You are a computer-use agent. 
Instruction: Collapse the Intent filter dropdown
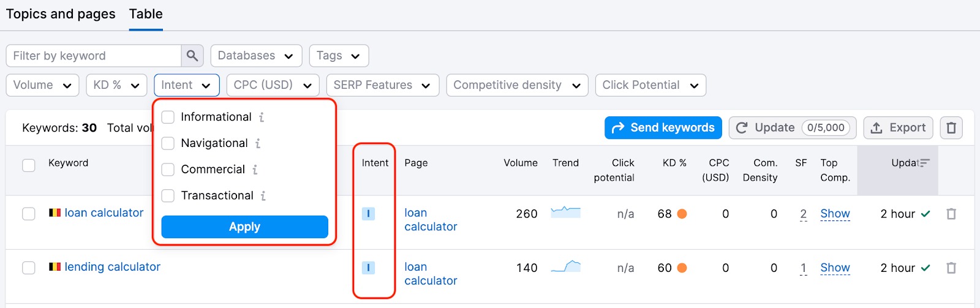[187, 85]
